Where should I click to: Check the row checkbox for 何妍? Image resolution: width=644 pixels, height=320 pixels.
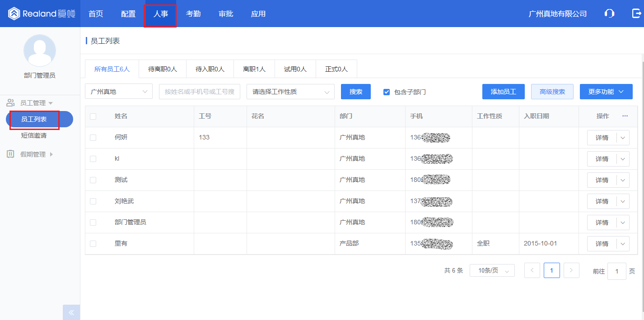[x=93, y=137]
